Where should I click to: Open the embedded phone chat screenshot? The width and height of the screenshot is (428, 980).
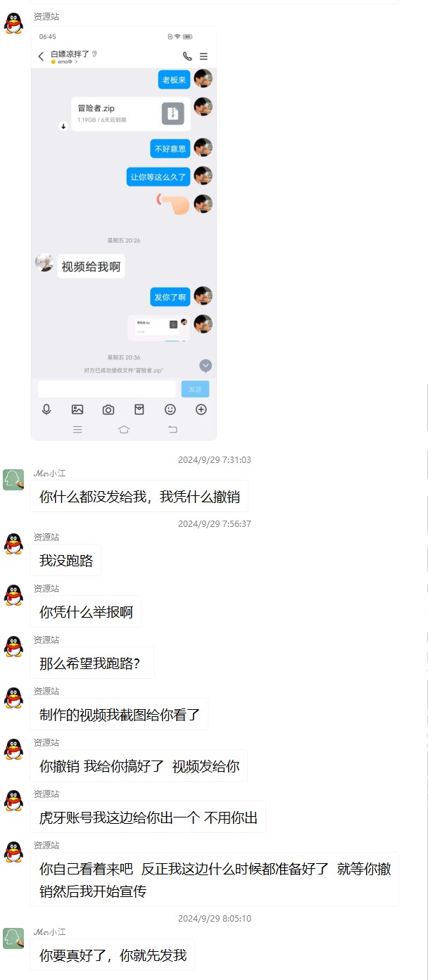[x=124, y=233]
